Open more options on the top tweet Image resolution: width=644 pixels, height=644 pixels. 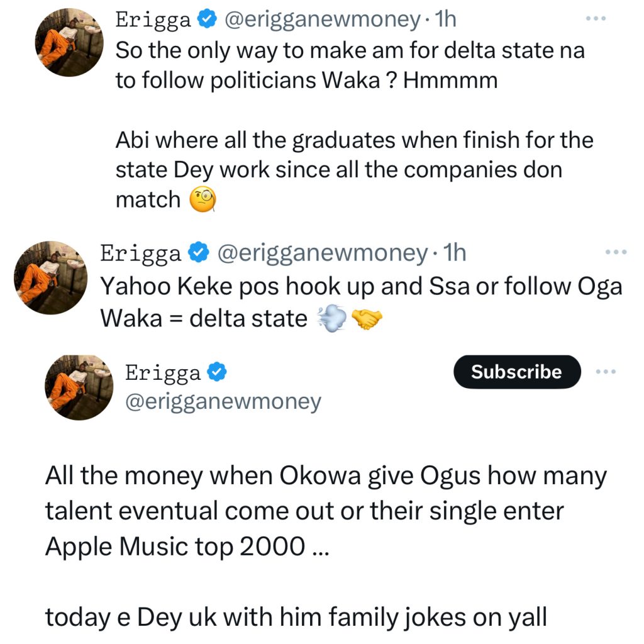[594, 19]
